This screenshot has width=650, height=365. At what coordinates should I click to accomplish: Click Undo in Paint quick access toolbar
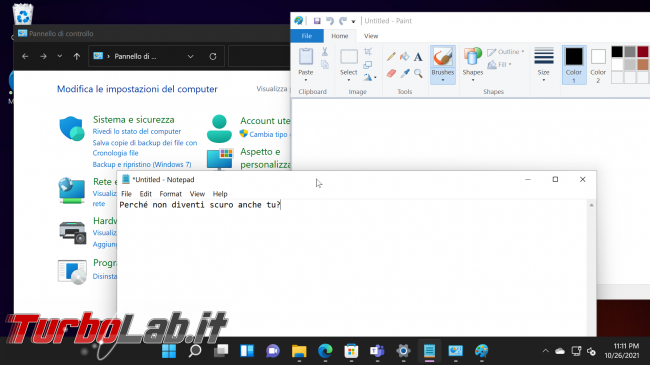coord(330,21)
